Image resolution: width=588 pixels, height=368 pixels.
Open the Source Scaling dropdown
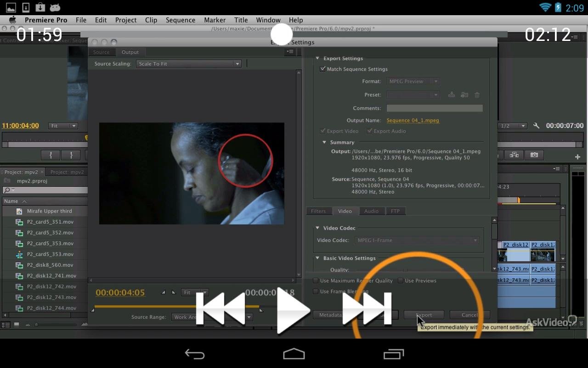[x=188, y=64]
